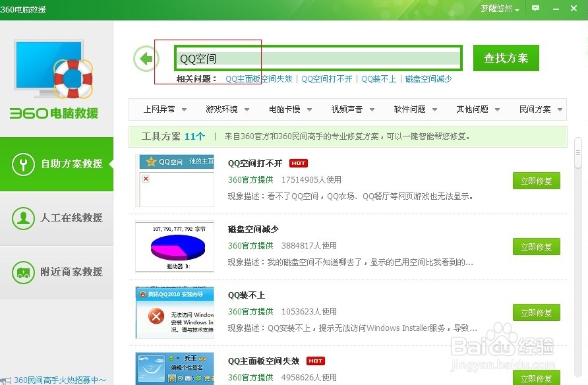588x385 pixels.
Task: Open the 梦醒悠然 user account dropdown
Action: point(500,9)
